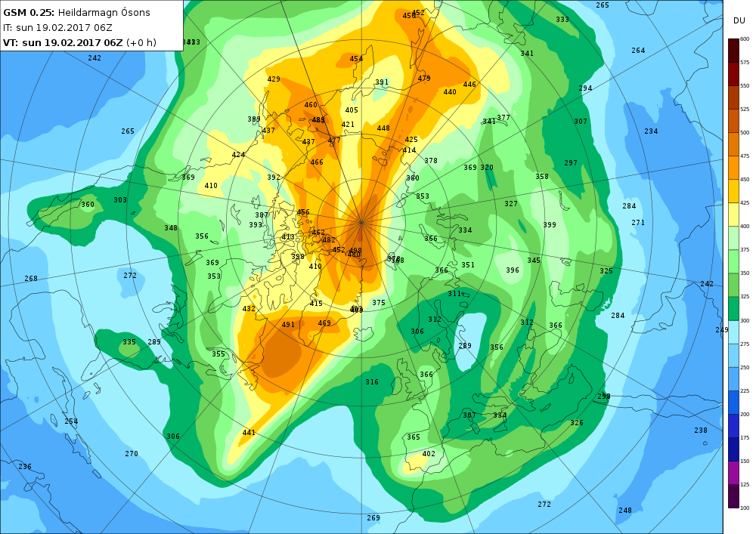Screen dimensions: 756x534
Task: Click the map value '399'
Action: pyautogui.click(x=550, y=225)
